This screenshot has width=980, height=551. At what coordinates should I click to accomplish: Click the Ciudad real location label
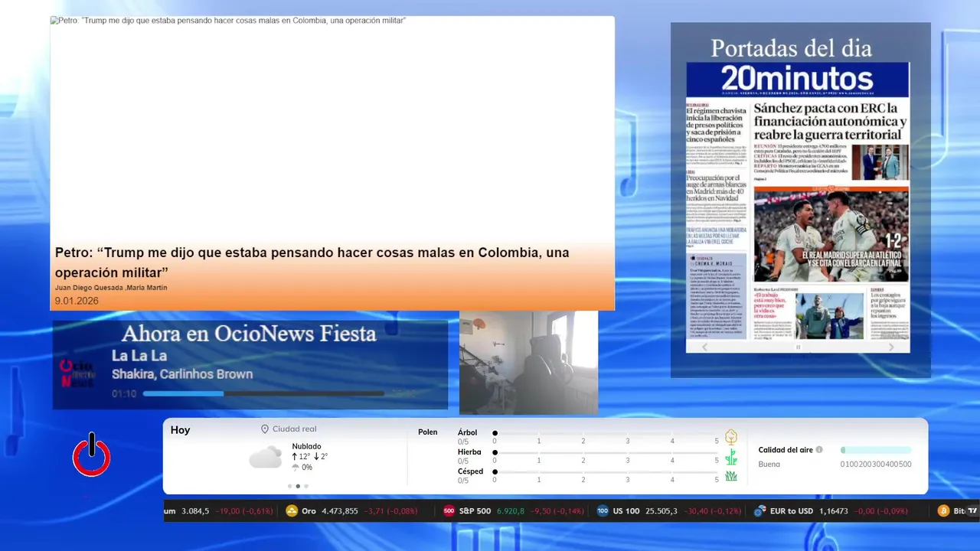tap(294, 429)
